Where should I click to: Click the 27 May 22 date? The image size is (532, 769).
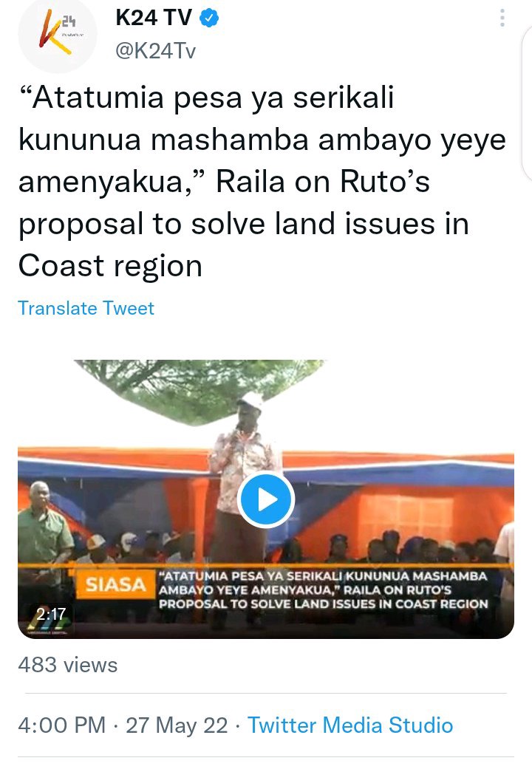click(177, 725)
